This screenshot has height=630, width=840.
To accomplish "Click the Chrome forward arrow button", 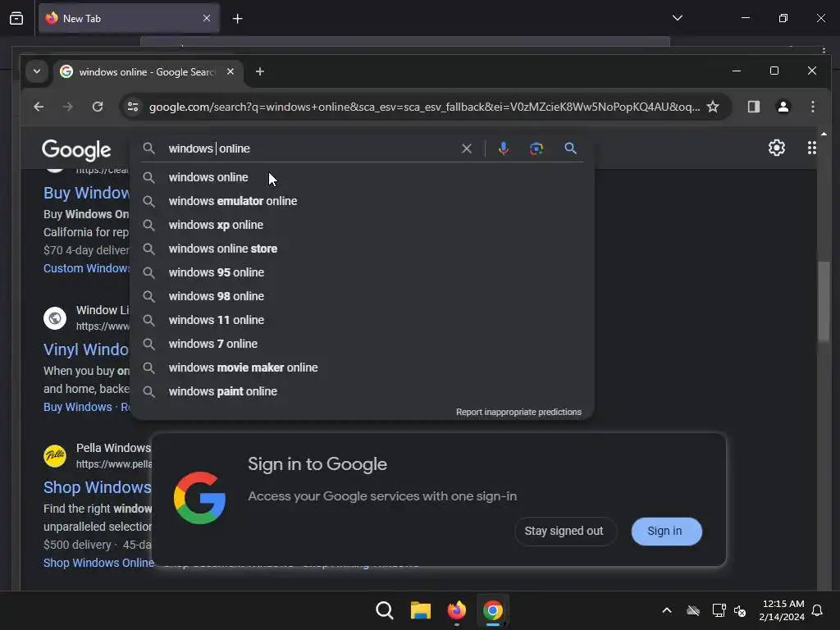I will pyautogui.click(x=67, y=107).
